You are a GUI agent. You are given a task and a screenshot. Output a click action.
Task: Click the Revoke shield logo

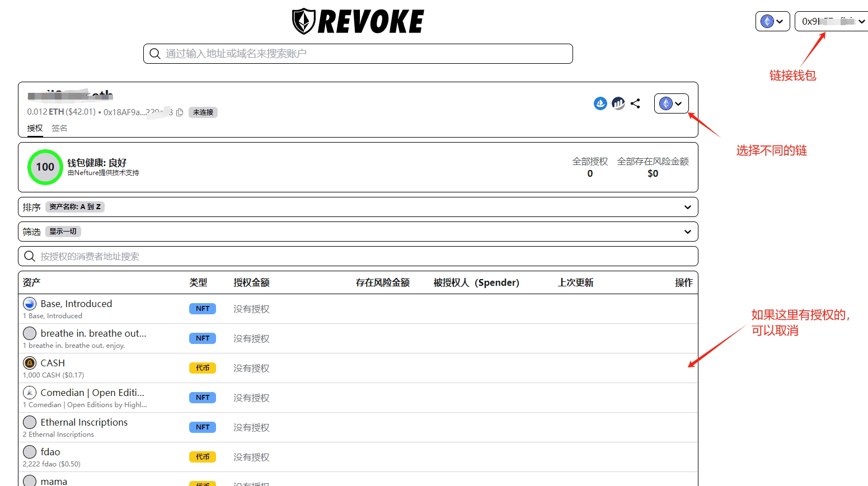tap(304, 22)
